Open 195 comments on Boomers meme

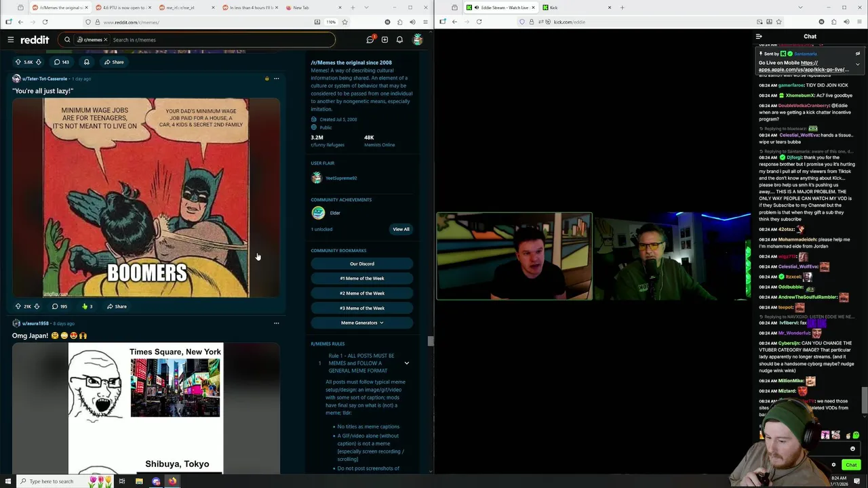60,306
